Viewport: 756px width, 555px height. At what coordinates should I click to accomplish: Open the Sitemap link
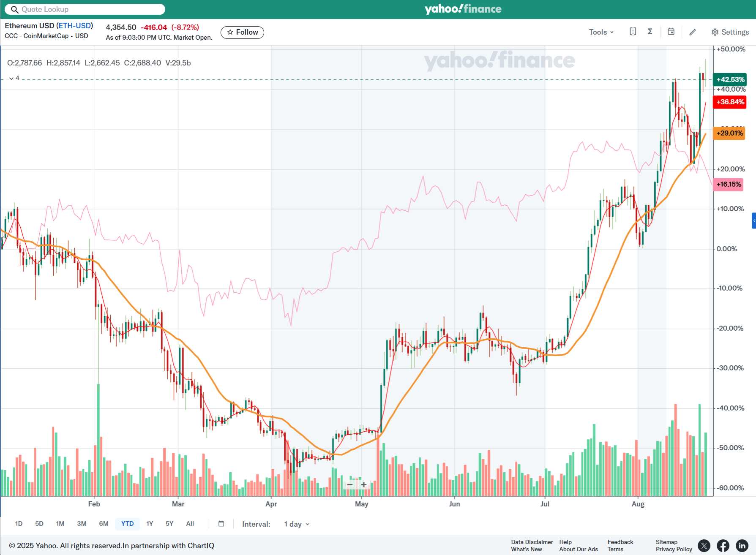(x=666, y=542)
